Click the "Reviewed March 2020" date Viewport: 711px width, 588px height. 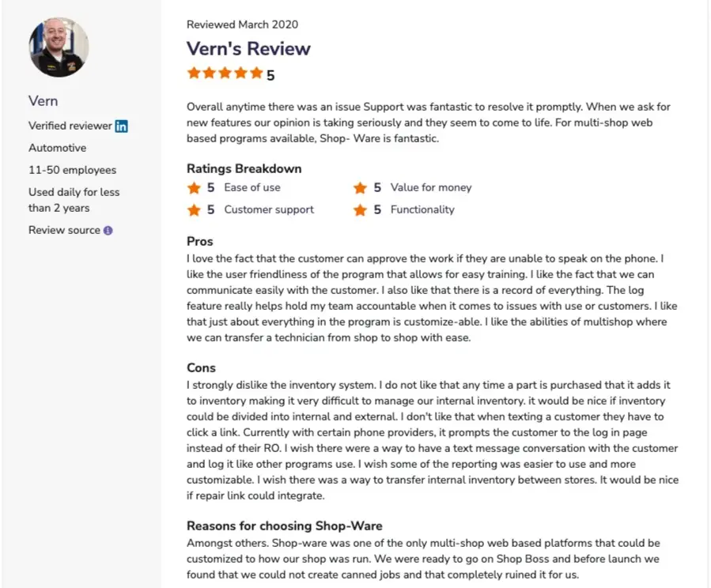242,24
